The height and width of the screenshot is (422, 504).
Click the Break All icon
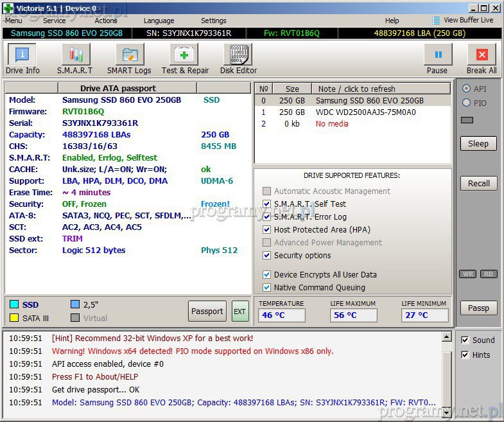(482, 58)
